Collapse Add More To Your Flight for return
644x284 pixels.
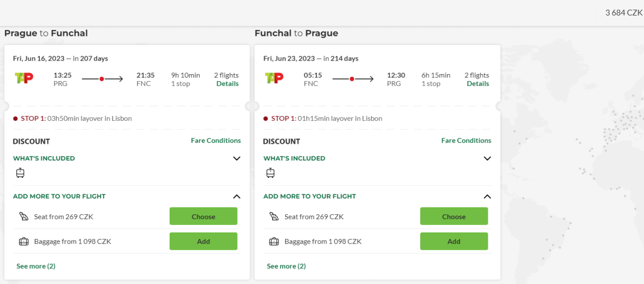point(487,196)
